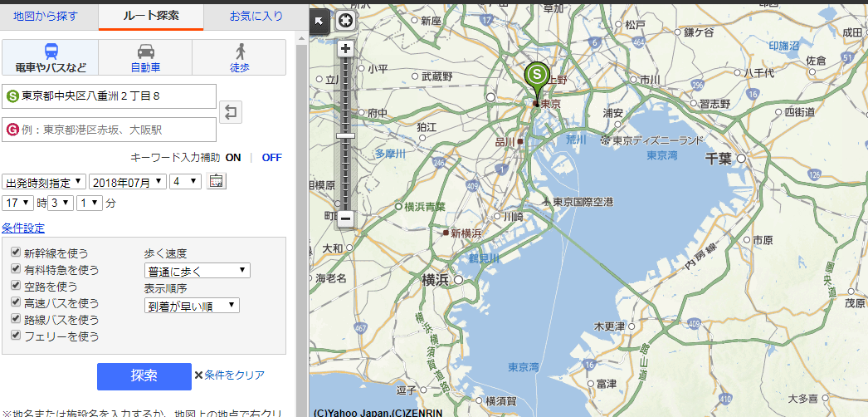Click 東京ディズニーランド label on map
The height and width of the screenshot is (417, 868).
point(660,140)
